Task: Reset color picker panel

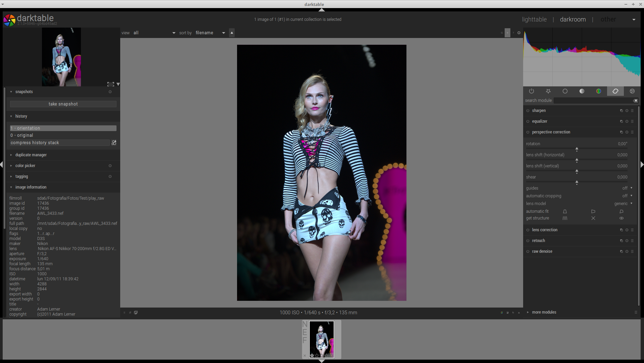Action: click(x=110, y=166)
